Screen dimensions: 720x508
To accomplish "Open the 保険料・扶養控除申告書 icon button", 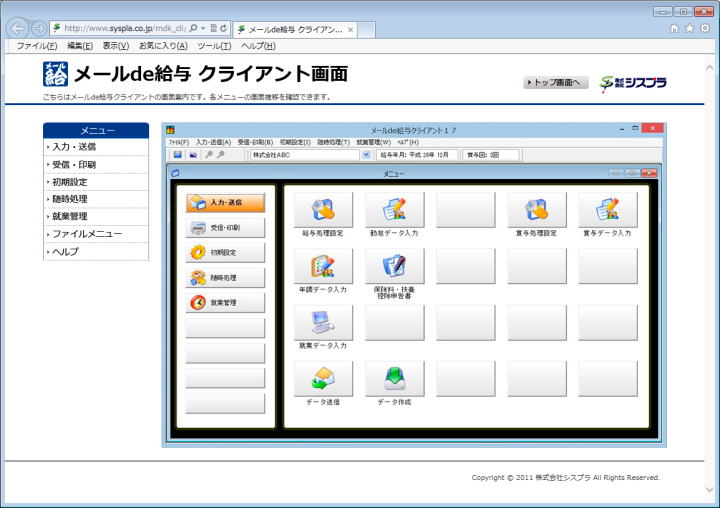I will 394,266.
